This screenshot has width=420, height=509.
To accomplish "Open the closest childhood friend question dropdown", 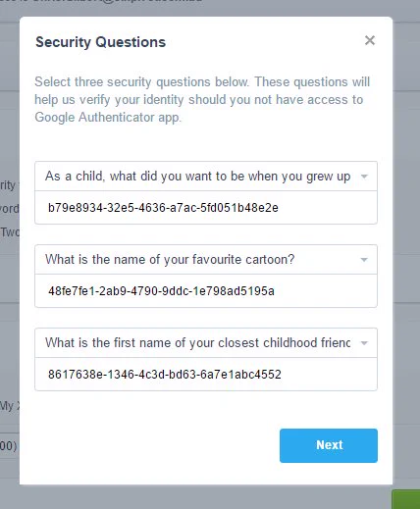I will tap(206, 343).
